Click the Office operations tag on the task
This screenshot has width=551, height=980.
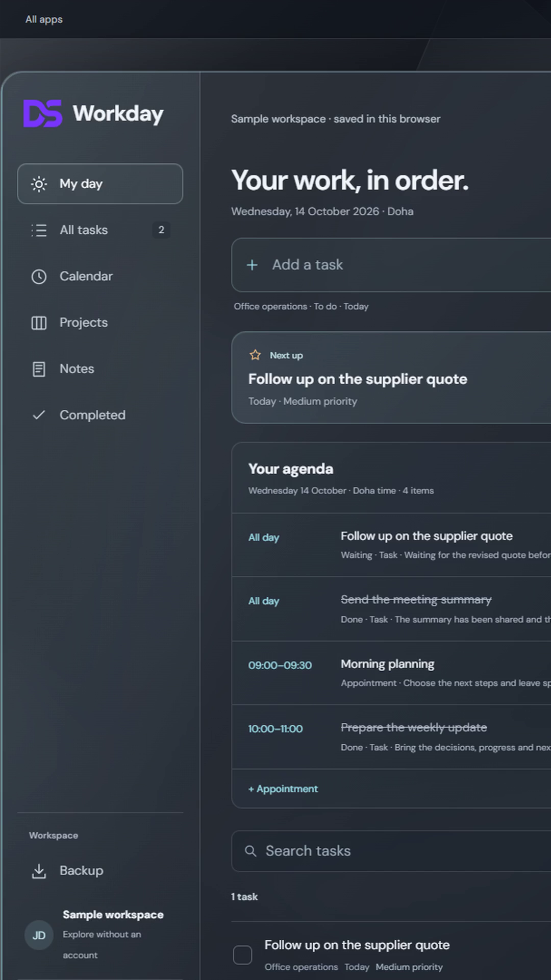[301, 967]
